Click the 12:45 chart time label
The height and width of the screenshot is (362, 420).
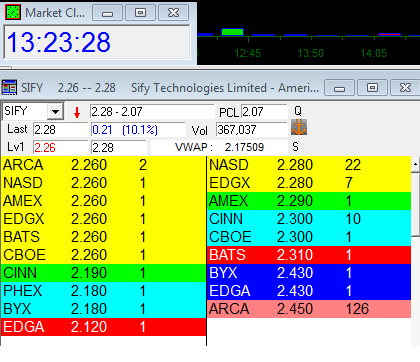coord(247,53)
